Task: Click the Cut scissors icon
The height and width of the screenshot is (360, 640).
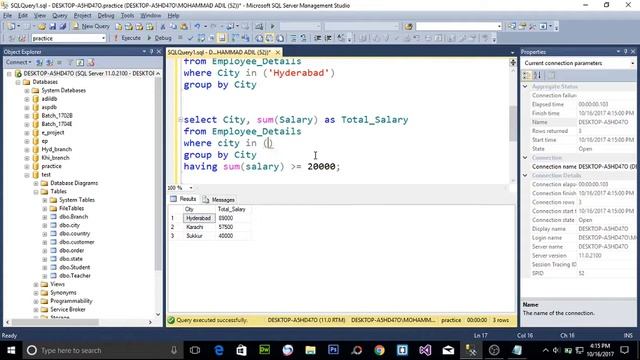Action: 163,27
